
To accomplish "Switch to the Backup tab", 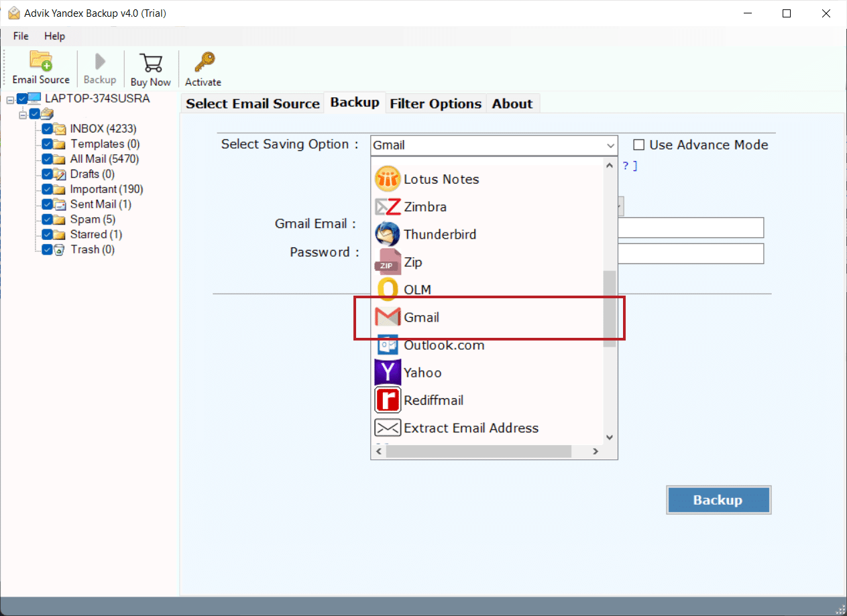I will [x=355, y=103].
